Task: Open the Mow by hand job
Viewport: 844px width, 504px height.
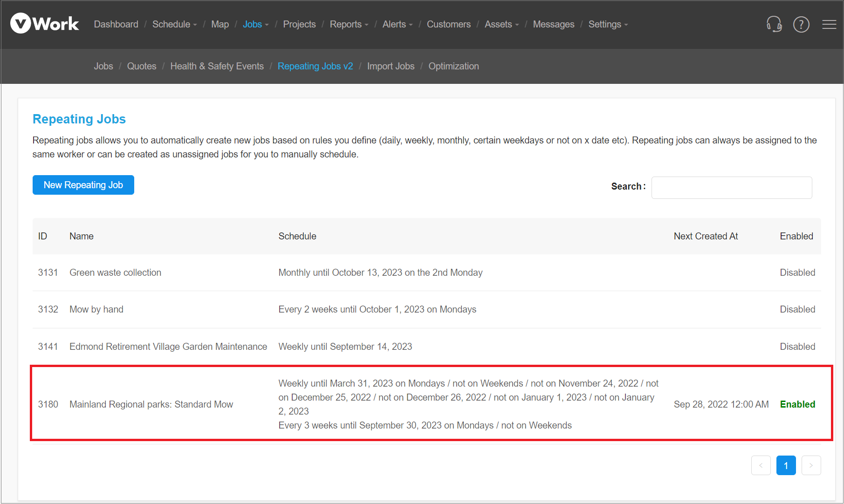Action: click(x=96, y=309)
